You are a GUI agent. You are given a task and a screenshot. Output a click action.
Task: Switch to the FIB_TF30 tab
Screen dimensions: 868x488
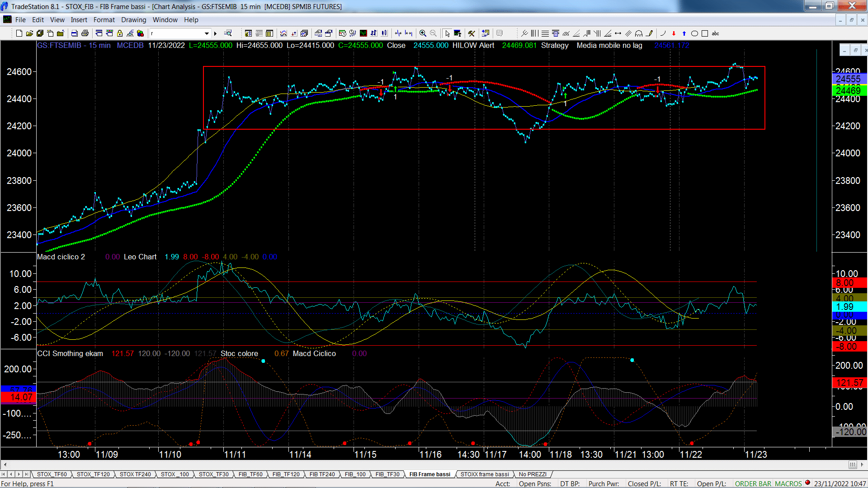tap(387, 474)
